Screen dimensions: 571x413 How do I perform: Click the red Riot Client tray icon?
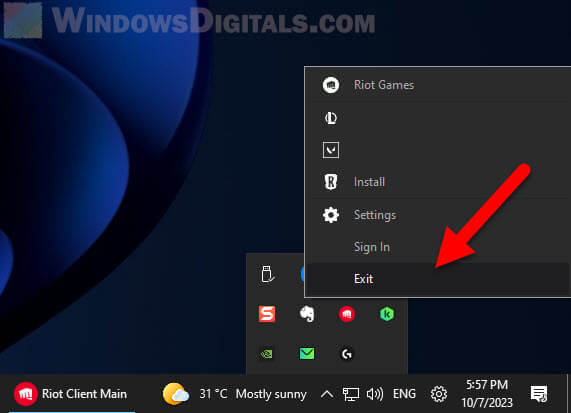pyautogui.click(x=347, y=314)
